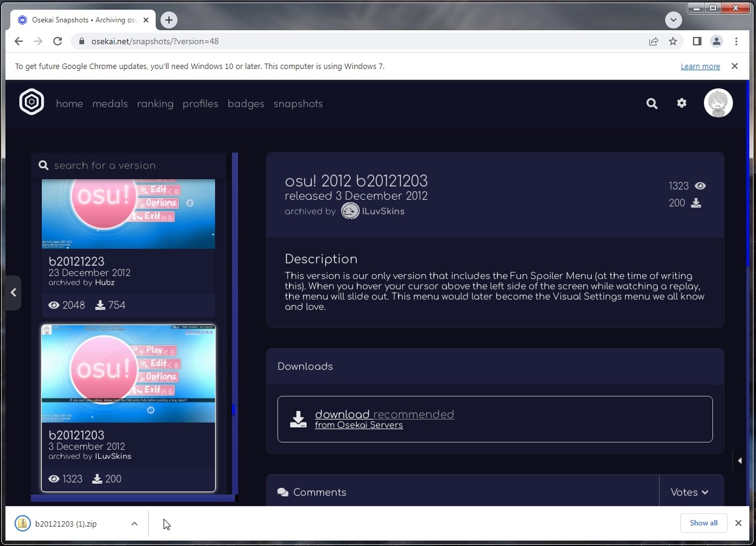The height and width of the screenshot is (546, 756).
Task: Click the Learn more link
Action: point(700,66)
